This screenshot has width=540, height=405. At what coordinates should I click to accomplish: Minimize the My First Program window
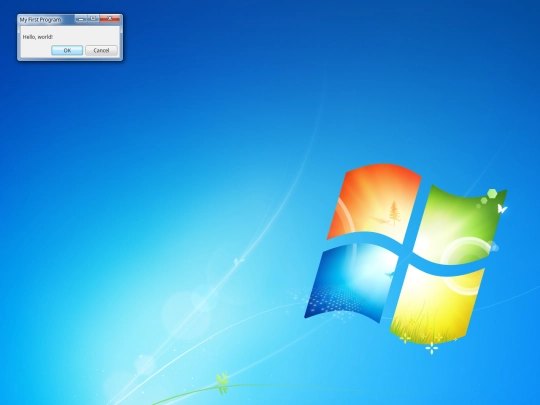click(81, 19)
